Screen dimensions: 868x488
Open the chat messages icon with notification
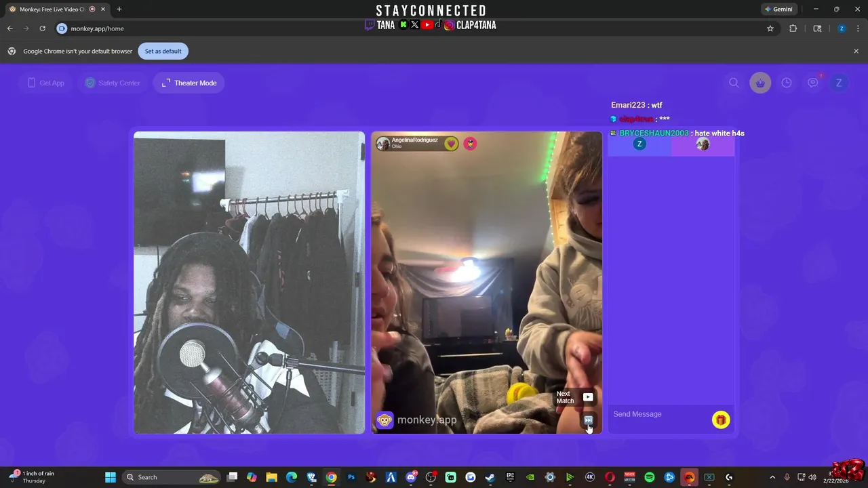(x=813, y=83)
